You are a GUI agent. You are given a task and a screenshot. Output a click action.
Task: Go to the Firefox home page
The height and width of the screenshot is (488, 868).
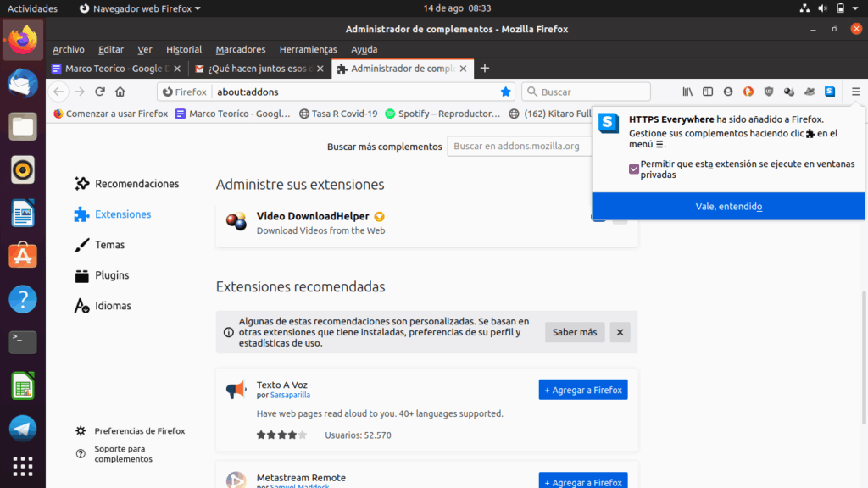(120, 91)
